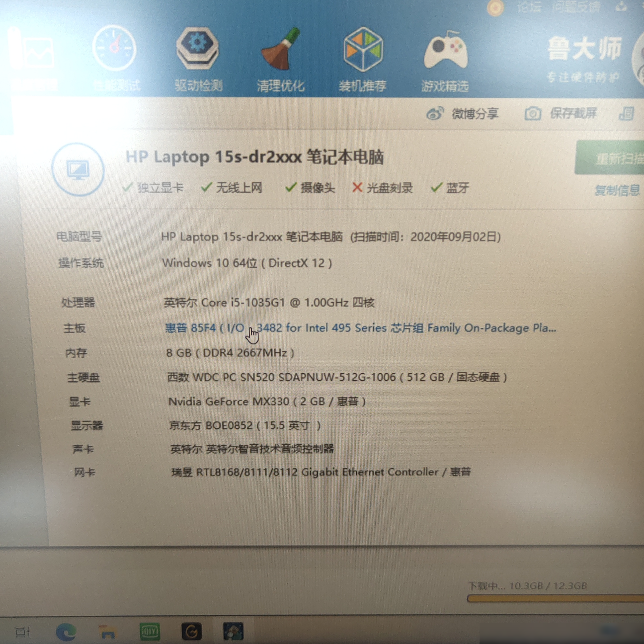This screenshot has height=644, width=644.
Task: Open the 游戏精选 gamepad icon
Action: click(446, 50)
